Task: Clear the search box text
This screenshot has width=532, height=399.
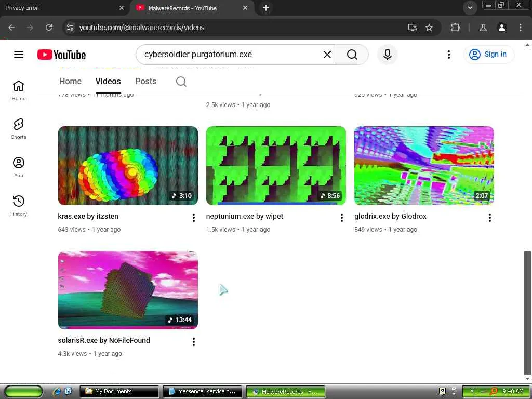Action: [x=327, y=55]
